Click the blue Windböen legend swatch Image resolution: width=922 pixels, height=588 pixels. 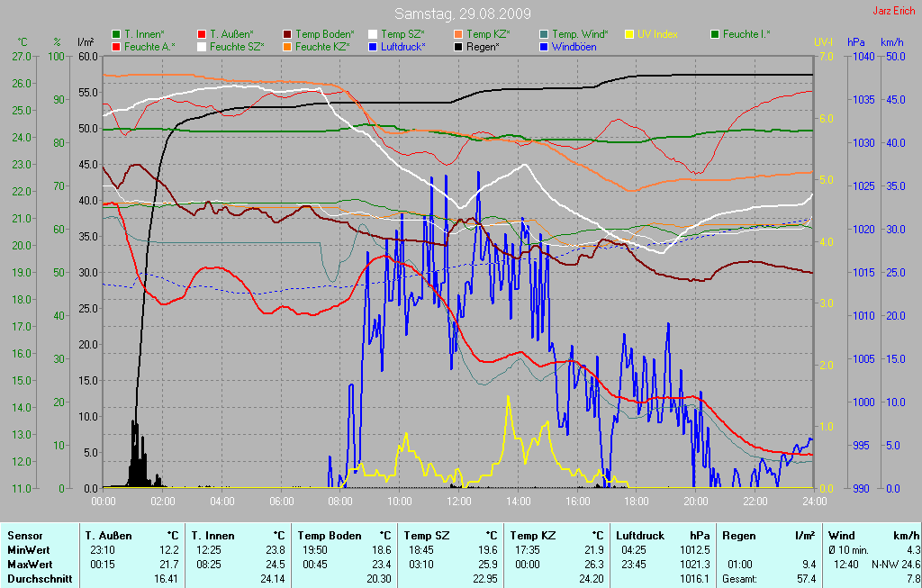pyautogui.click(x=544, y=47)
